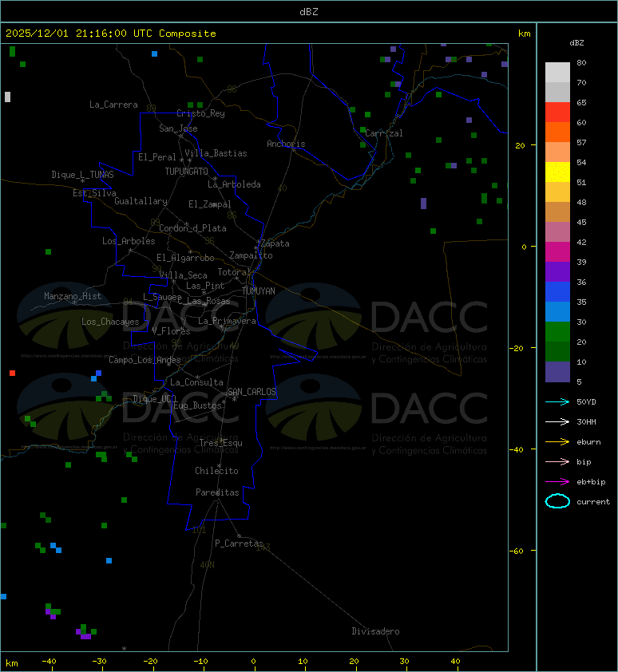
Task: Click the cyan 50YD arrow in legend
Action: tap(557, 402)
